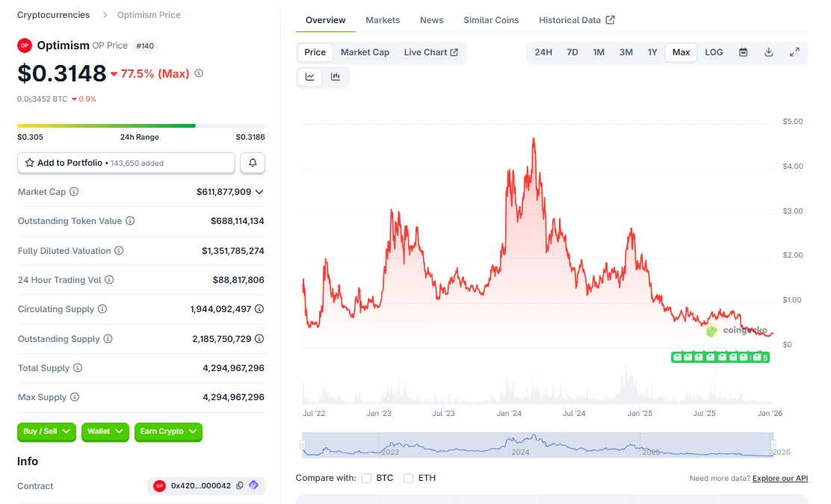Toggle LOG scale on the chart

(x=714, y=52)
